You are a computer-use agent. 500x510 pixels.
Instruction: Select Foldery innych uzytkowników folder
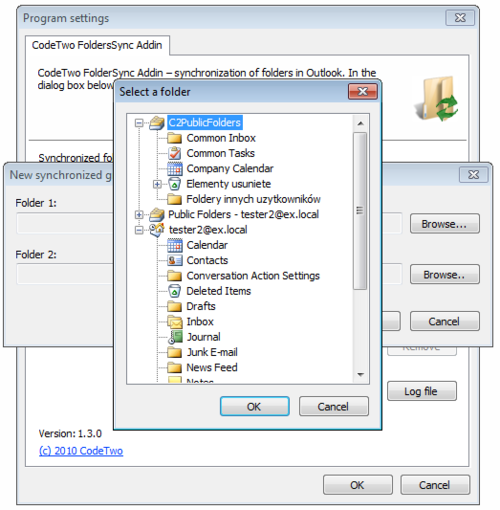(x=253, y=199)
